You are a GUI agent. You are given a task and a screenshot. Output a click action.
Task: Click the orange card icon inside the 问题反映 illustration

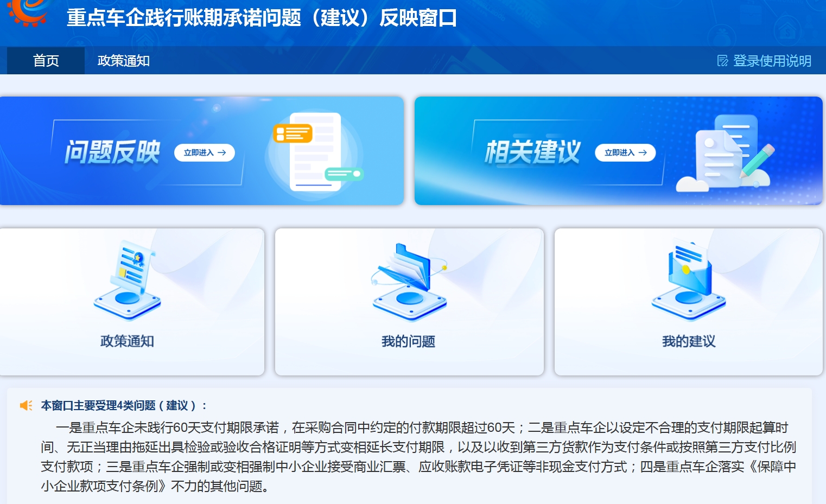[x=294, y=133]
